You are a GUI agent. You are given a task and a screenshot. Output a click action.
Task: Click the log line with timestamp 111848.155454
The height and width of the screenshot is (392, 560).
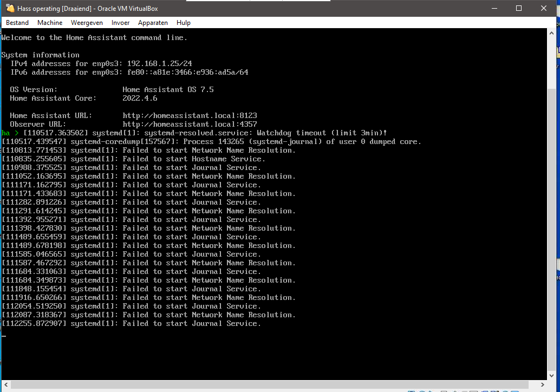pos(131,289)
